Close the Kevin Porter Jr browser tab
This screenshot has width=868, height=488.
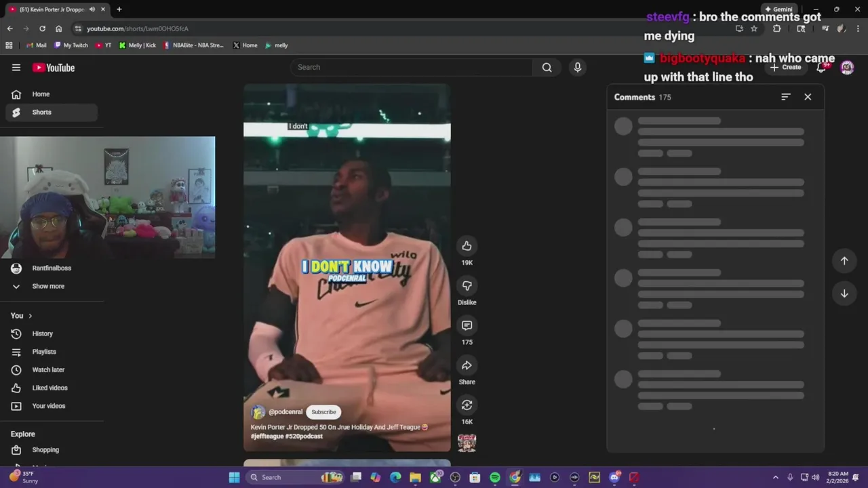(103, 9)
